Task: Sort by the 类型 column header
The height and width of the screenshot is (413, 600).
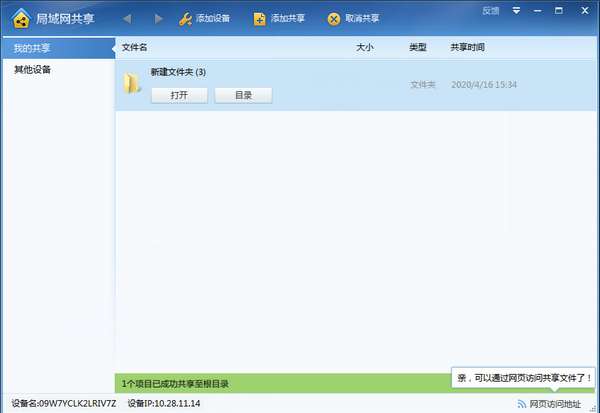Action: [x=417, y=47]
